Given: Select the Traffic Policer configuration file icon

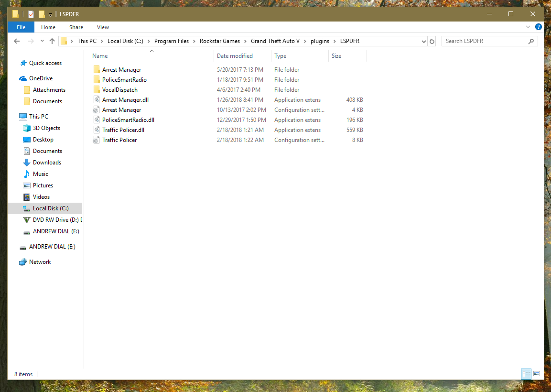Looking at the screenshot, I should (x=96, y=140).
